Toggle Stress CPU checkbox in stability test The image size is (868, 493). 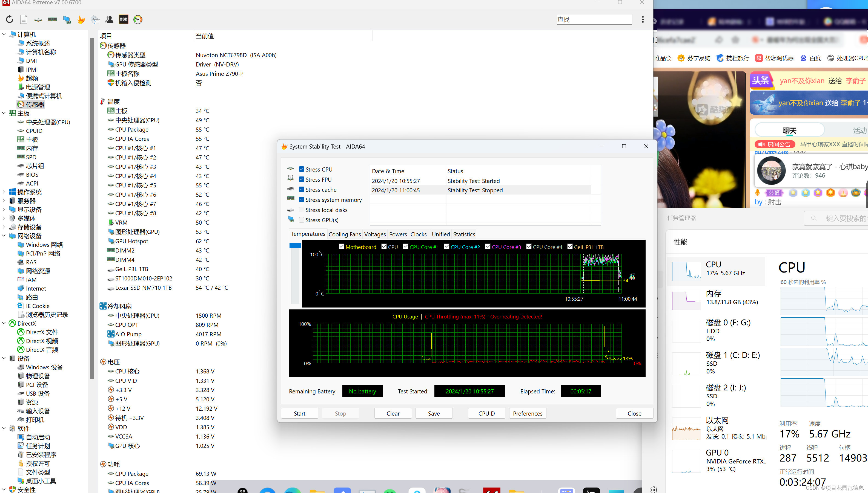coord(301,169)
